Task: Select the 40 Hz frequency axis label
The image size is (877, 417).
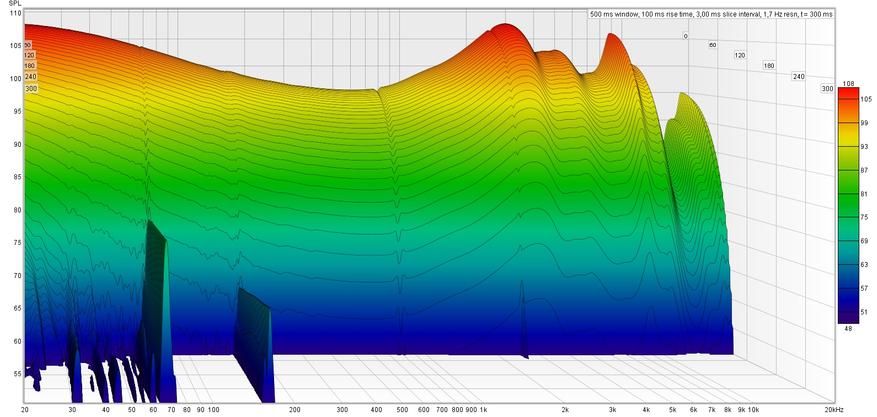Action: tap(105, 410)
